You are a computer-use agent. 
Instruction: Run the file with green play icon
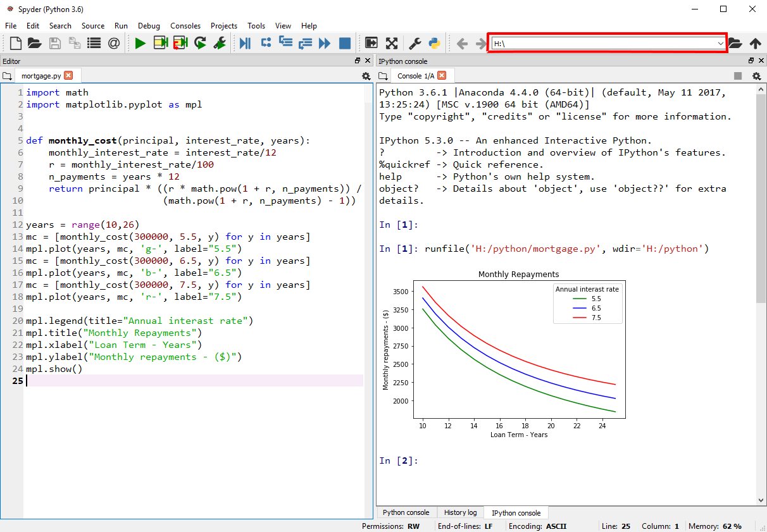[x=140, y=43]
